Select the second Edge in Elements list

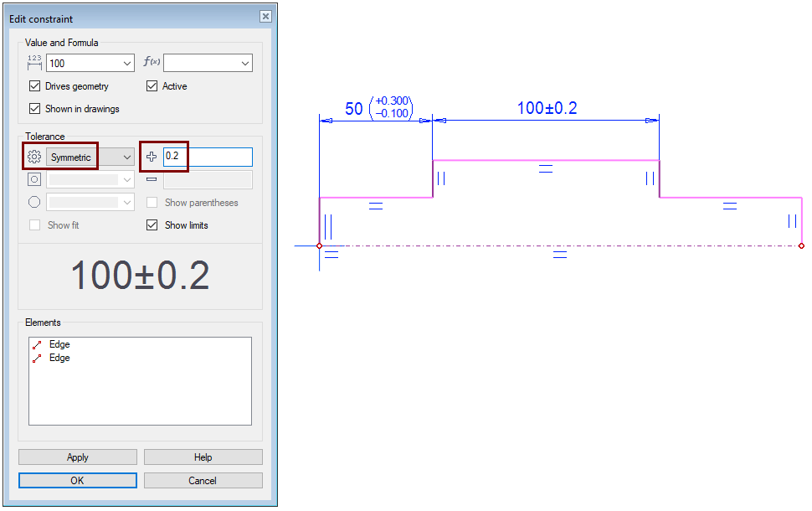(59, 358)
